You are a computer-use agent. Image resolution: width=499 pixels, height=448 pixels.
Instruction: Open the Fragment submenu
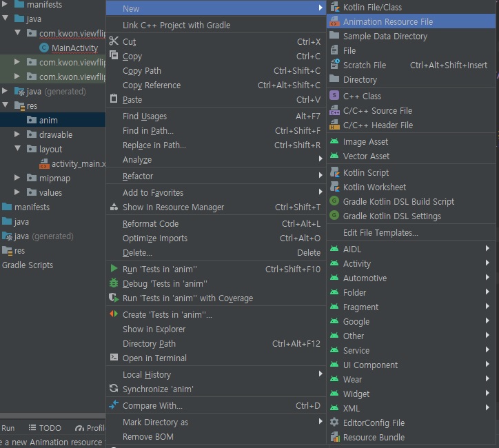point(411,307)
